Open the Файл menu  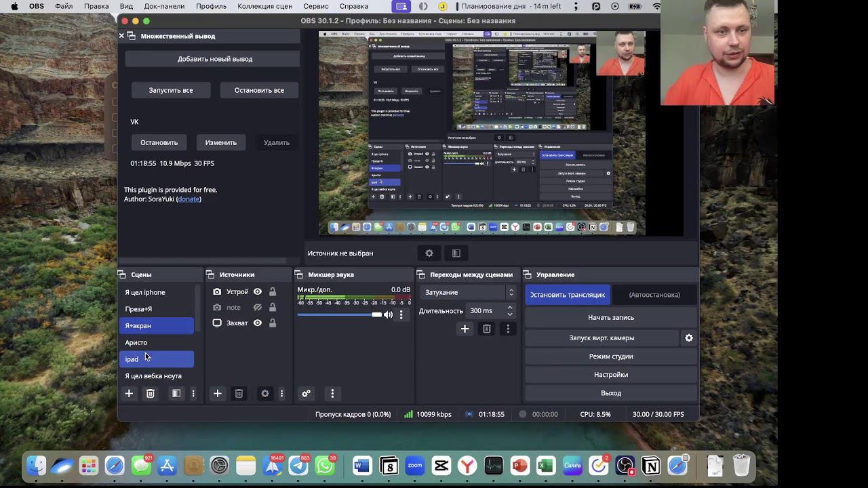tap(64, 6)
